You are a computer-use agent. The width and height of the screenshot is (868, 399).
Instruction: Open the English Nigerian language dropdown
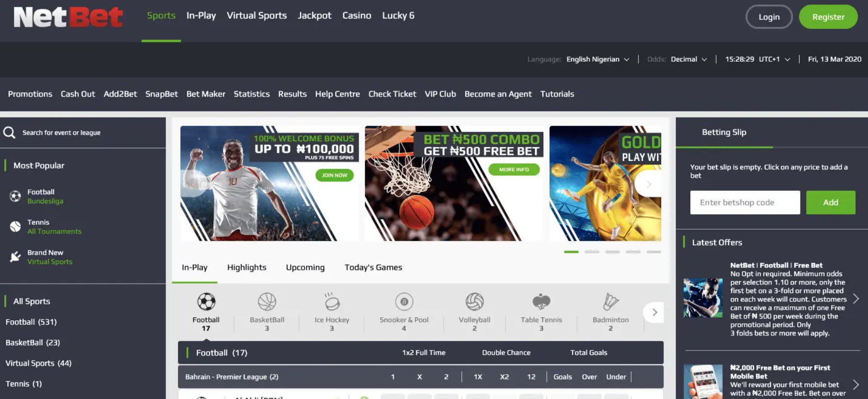tap(598, 59)
